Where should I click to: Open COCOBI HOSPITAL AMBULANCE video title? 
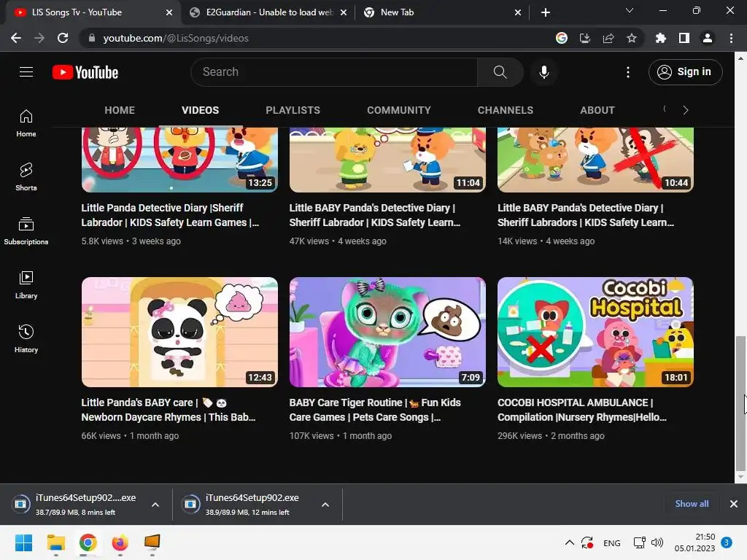(x=581, y=410)
